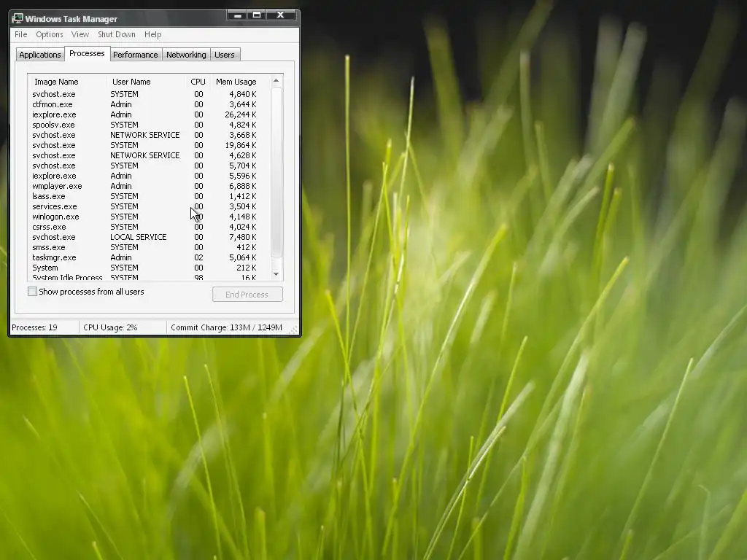Close the Windows Task Manager window
The image size is (747, 560).
[281, 15]
